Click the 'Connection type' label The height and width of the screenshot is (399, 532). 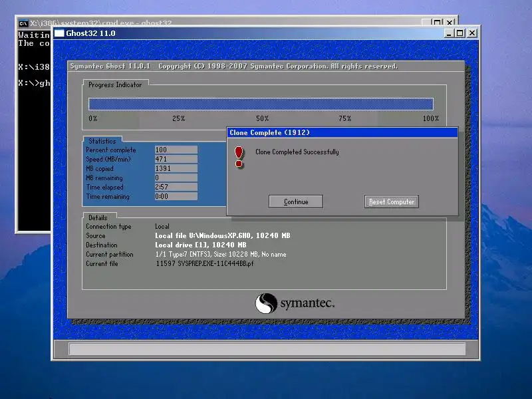point(108,226)
